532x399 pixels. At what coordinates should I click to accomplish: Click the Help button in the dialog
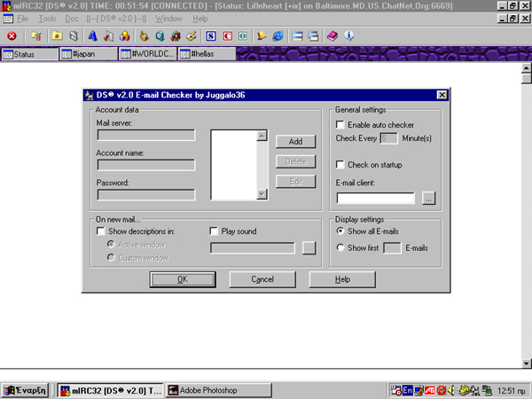click(x=342, y=279)
